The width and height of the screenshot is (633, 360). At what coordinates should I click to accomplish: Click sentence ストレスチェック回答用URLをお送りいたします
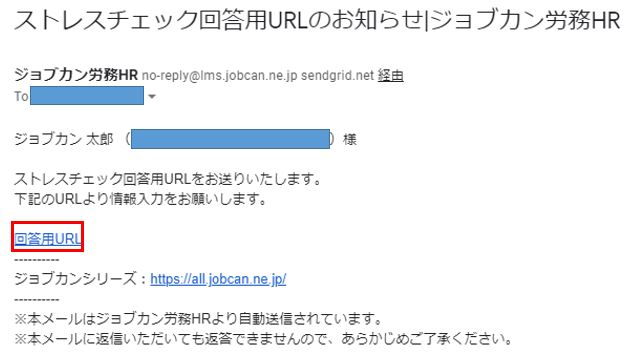point(168,179)
